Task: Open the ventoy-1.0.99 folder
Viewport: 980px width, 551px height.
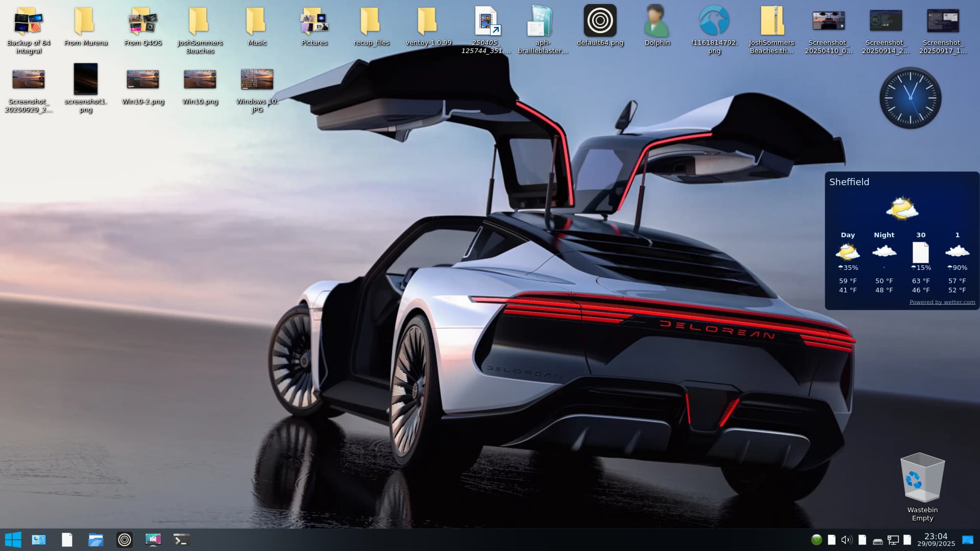Action: [428, 21]
